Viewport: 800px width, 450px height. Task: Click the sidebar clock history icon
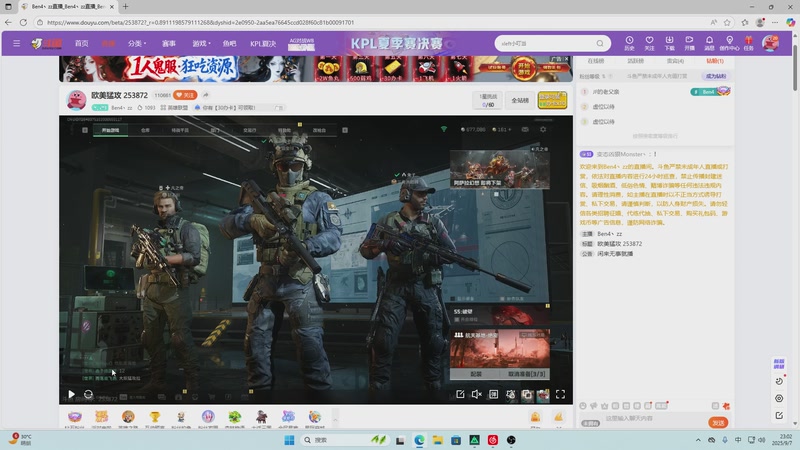[x=779, y=381]
